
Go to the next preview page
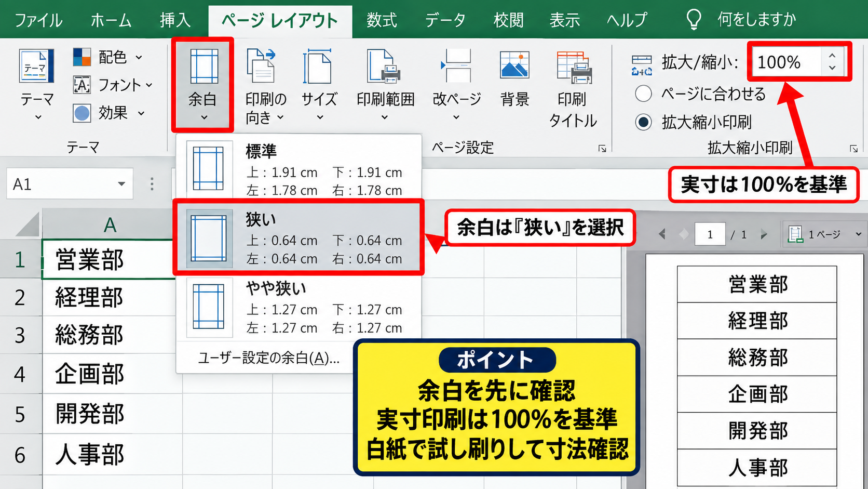tap(764, 234)
